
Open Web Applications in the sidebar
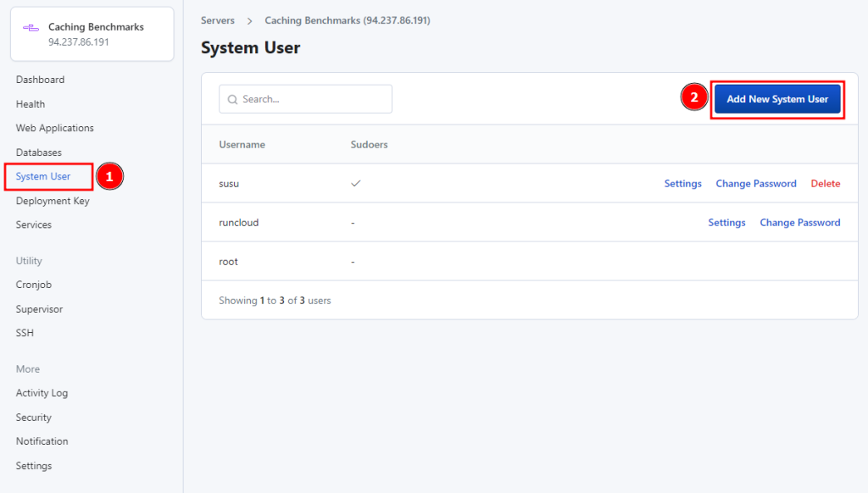tap(54, 128)
